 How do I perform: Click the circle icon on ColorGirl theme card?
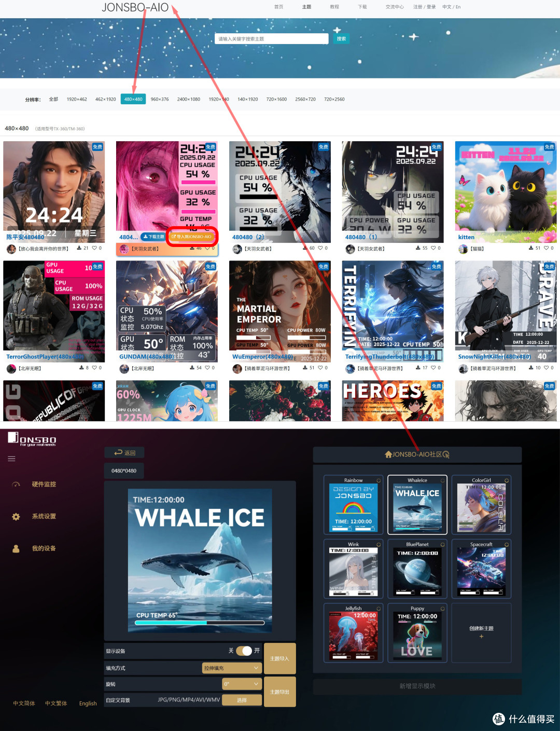click(x=507, y=480)
